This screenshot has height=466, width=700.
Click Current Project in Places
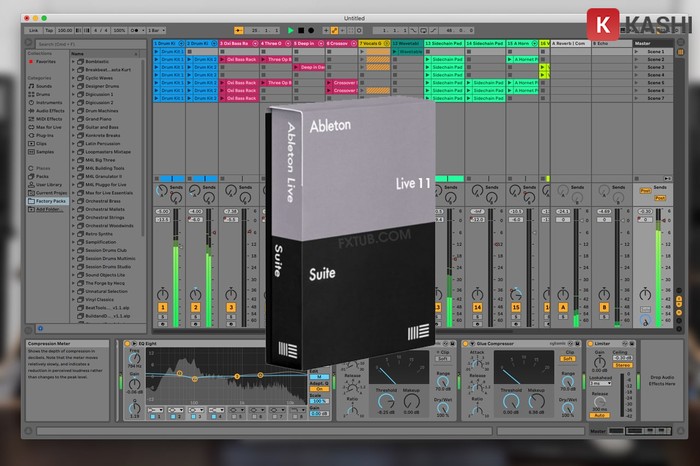coord(48,193)
